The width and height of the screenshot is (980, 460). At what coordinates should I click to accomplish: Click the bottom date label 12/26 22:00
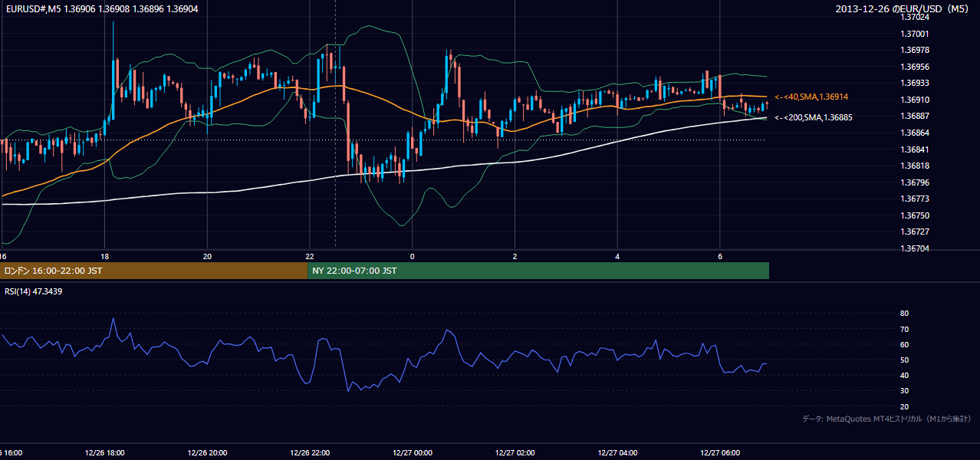310,453
